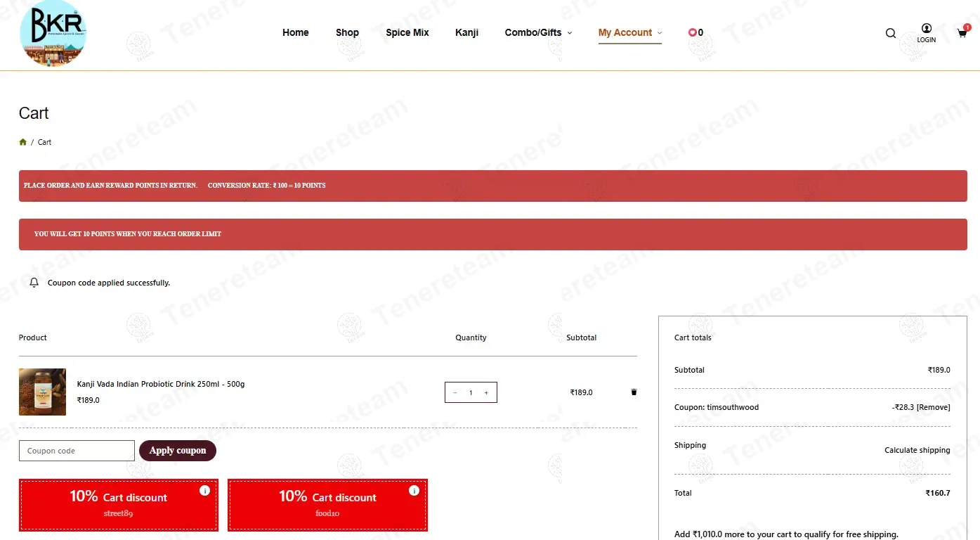Remove the timsouthwood coupon

(x=934, y=407)
